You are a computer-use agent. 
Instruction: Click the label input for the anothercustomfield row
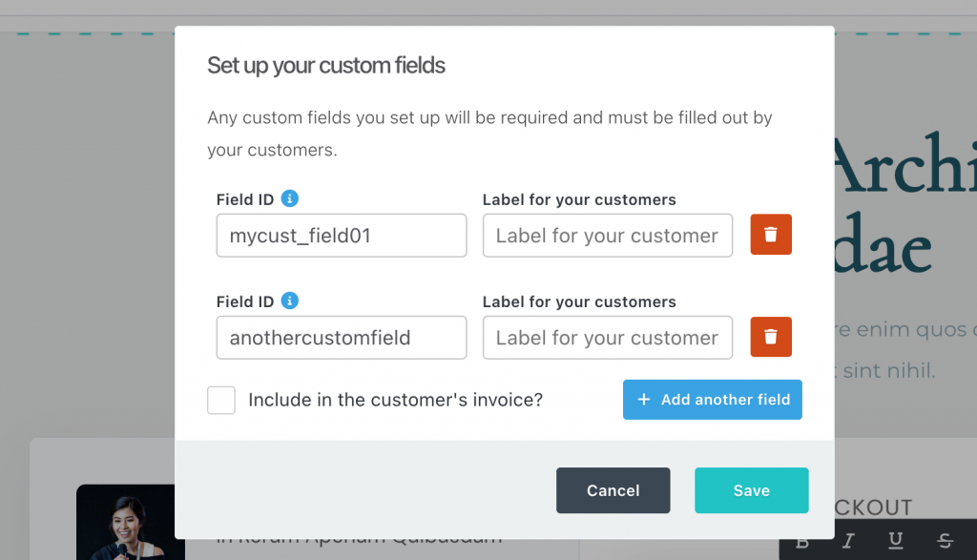click(x=608, y=338)
